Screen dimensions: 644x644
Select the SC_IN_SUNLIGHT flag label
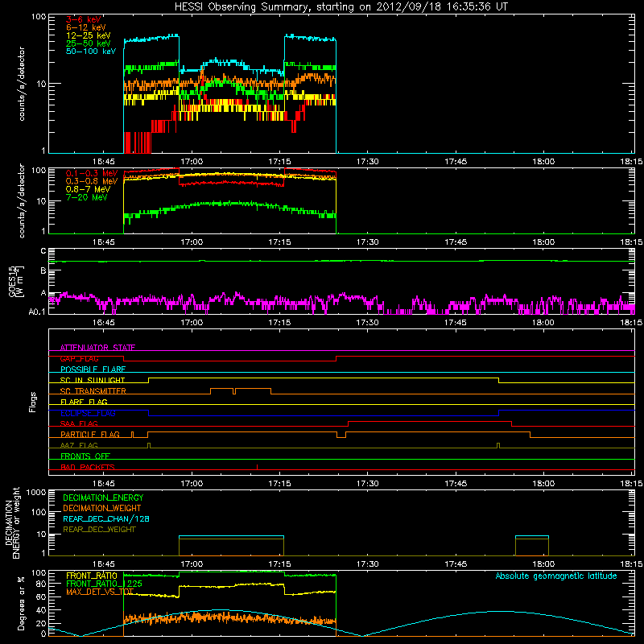click(x=93, y=380)
